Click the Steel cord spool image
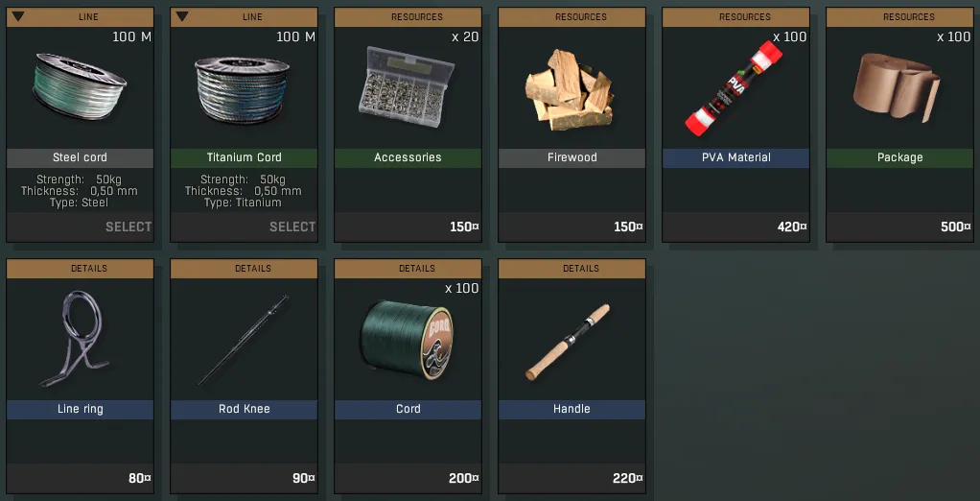 click(x=80, y=86)
